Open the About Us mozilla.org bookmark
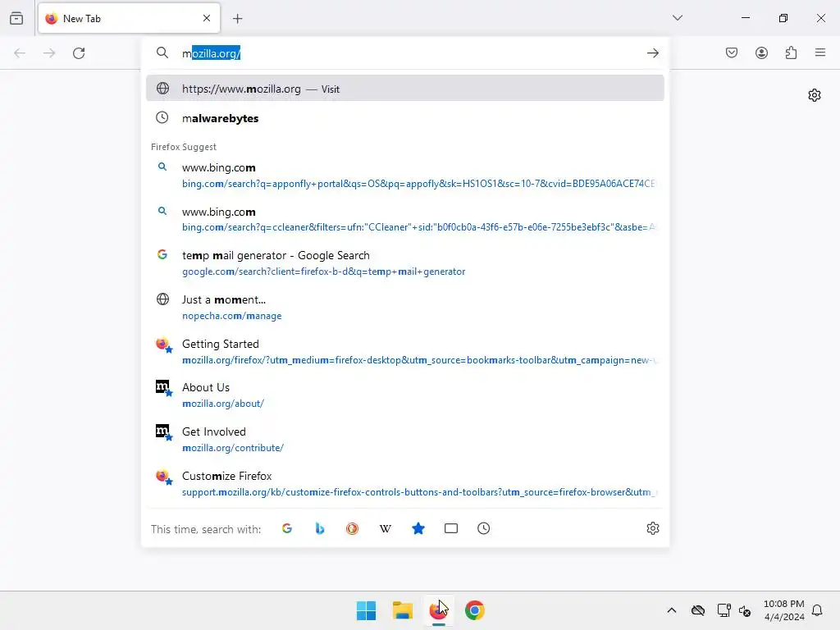 point(405,395)
